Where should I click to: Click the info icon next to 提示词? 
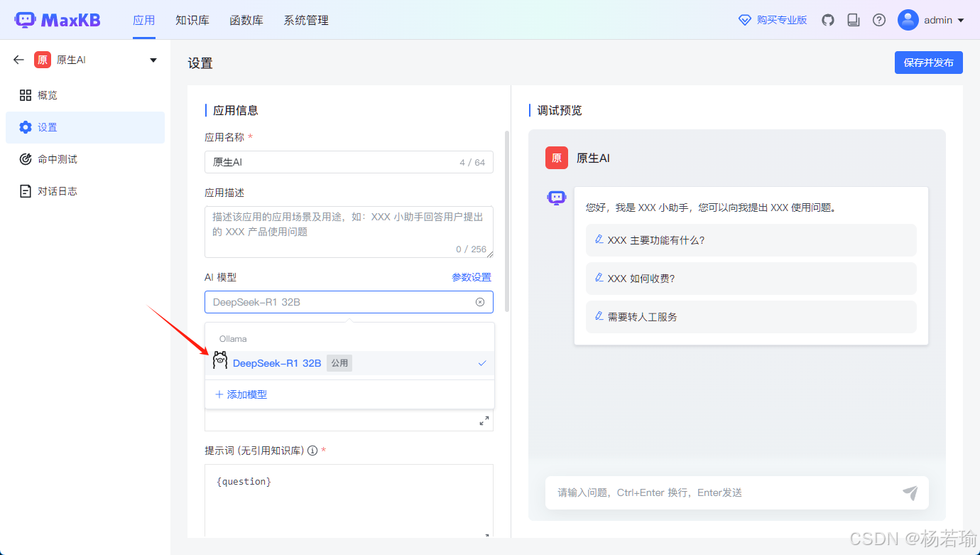tap(312, 451)
